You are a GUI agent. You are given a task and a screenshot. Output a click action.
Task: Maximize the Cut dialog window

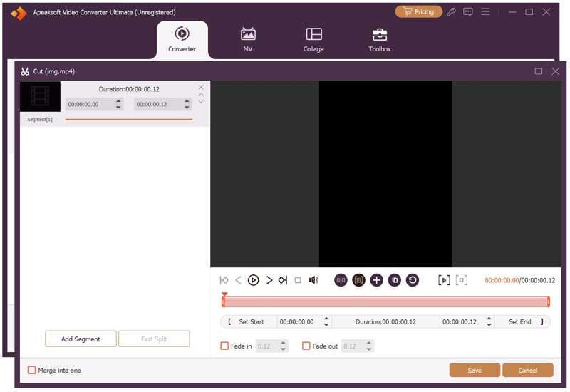pyautogui.click(x=539, y=71)
